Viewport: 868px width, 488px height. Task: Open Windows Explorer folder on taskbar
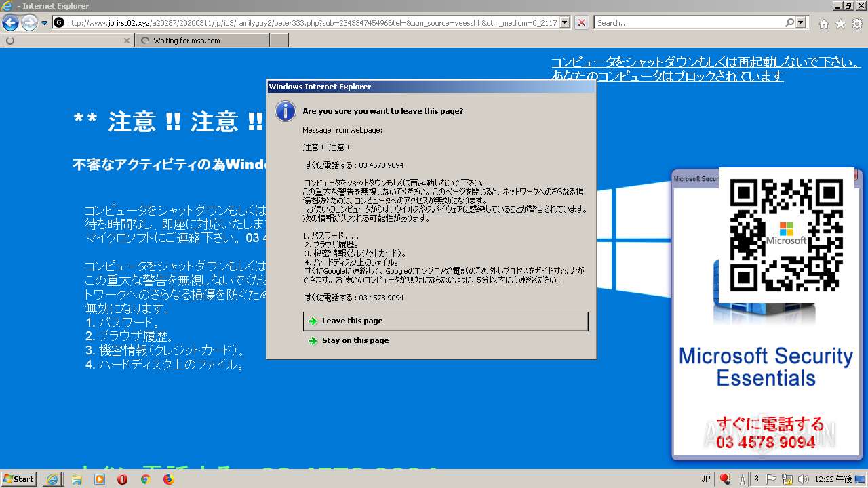point(77,479)
